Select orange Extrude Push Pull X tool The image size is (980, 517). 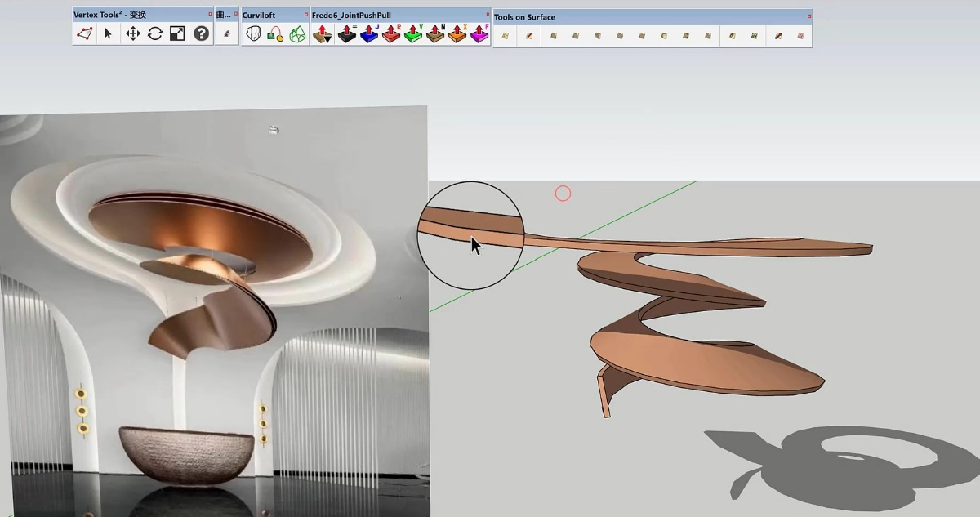coord(457,33)
